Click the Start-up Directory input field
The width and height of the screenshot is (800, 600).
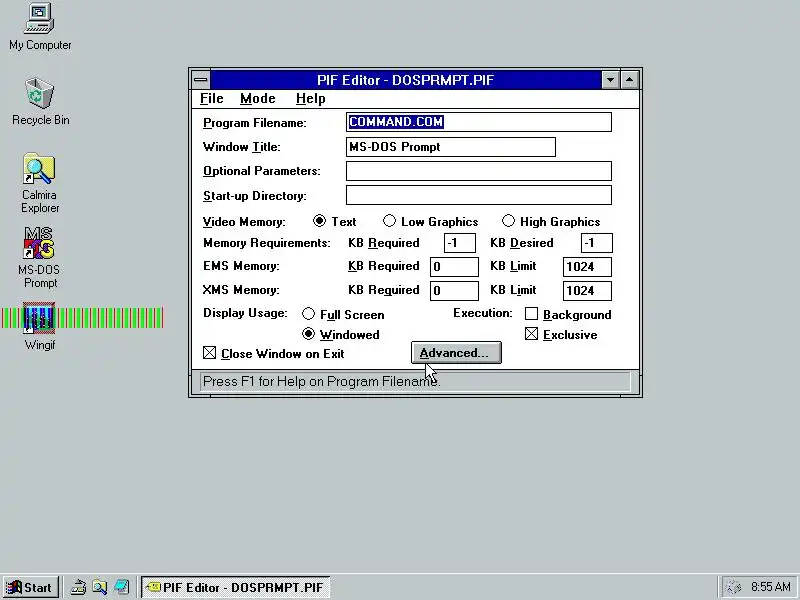pos(479,195)
